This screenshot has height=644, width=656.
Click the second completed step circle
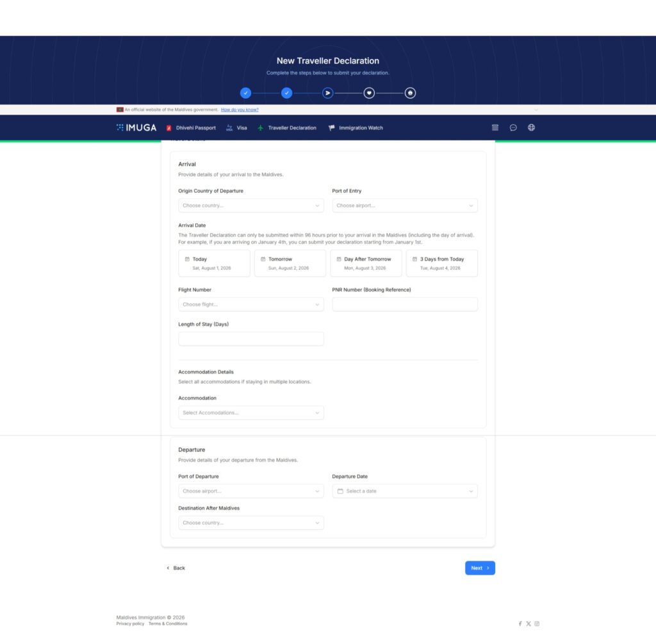(x=286, y=93)
